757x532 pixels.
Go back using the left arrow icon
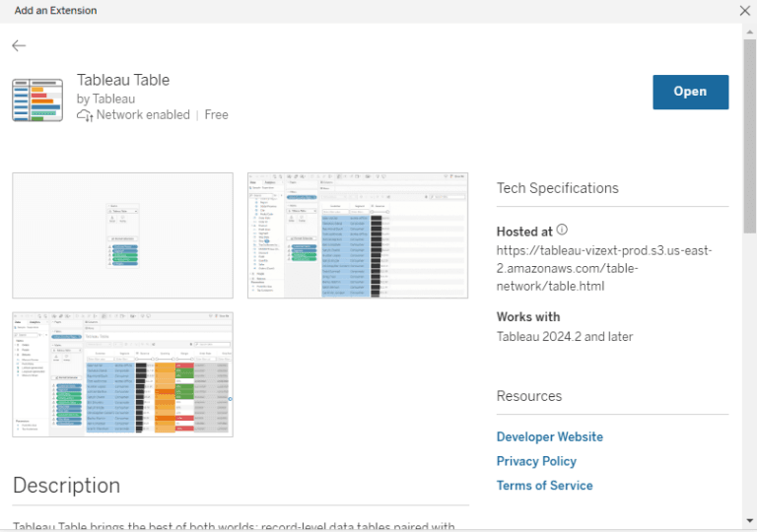[x=19, y=46]
